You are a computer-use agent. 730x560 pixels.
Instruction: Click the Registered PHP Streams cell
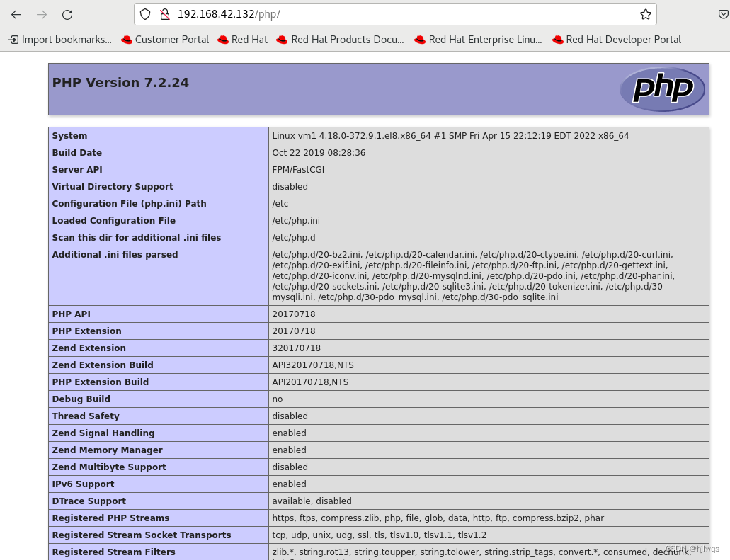[x=110, y=518]
